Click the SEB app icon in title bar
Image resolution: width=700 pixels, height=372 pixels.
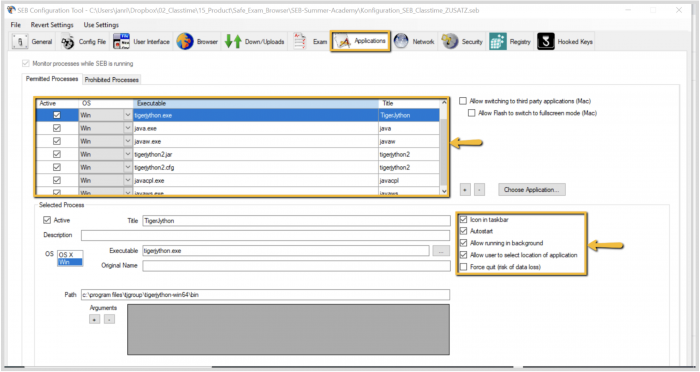[x=10, y=10]
